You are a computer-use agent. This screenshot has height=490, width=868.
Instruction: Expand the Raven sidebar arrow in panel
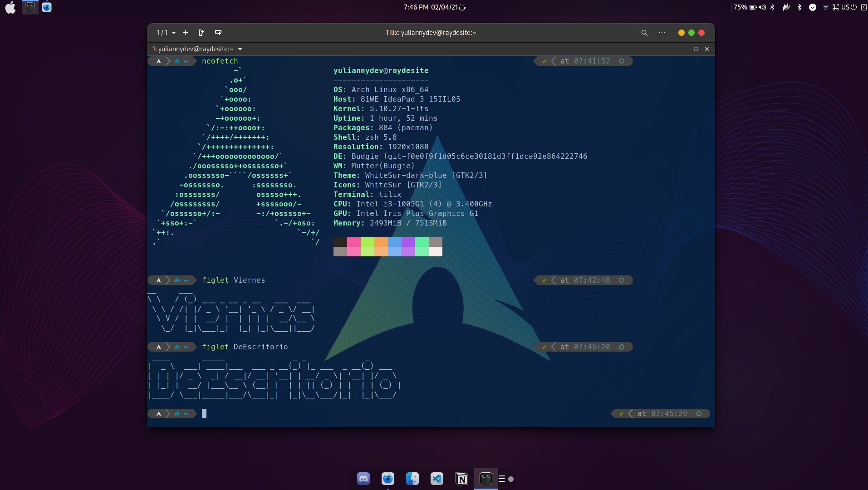tap(863, 7)
